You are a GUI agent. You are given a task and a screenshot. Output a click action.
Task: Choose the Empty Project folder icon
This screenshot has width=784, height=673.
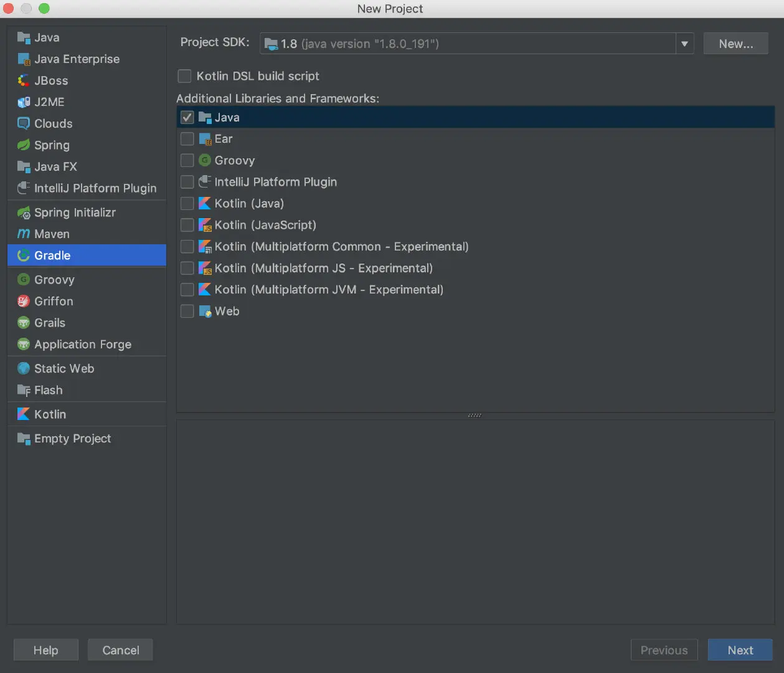[24, 439]
